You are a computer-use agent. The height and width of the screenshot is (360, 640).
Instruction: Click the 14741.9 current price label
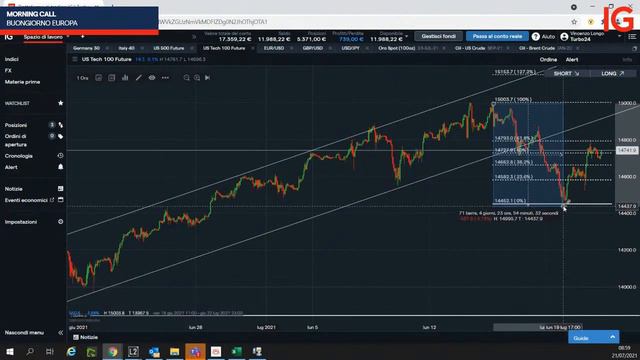coord(627,150)
